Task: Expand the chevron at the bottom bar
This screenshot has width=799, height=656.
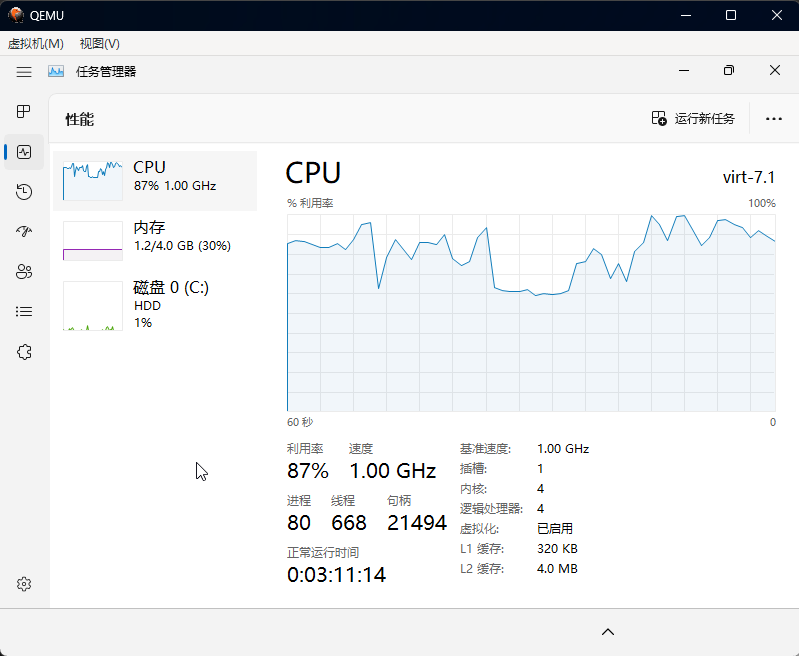Action: tap(608, 632)
